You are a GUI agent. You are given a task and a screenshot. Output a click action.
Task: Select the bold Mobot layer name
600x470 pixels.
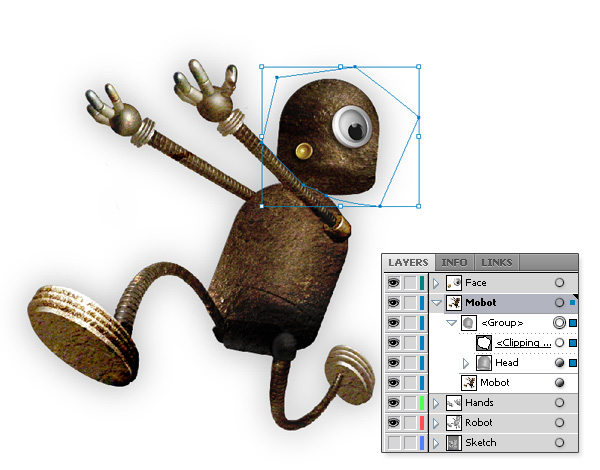point(481,303)
